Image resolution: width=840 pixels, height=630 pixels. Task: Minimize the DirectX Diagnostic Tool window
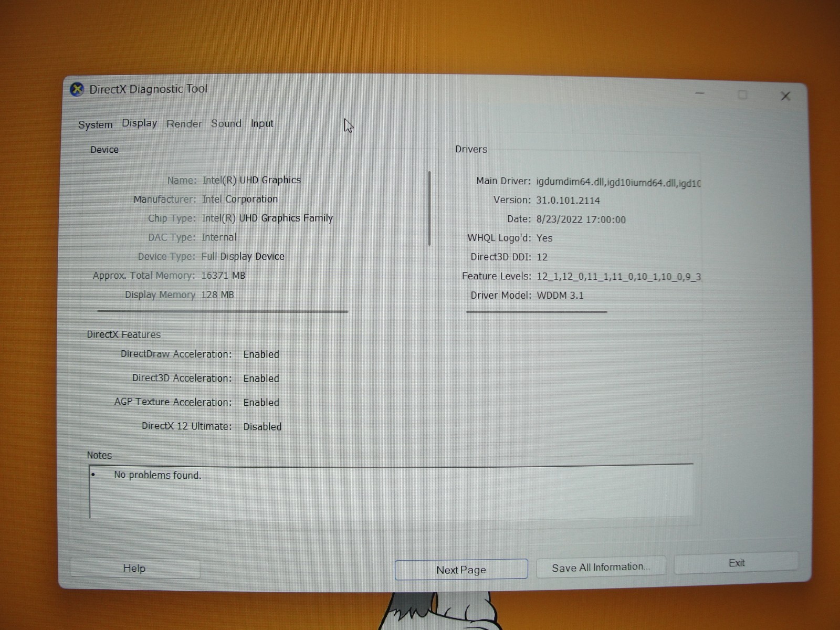(x=699, y=93)
